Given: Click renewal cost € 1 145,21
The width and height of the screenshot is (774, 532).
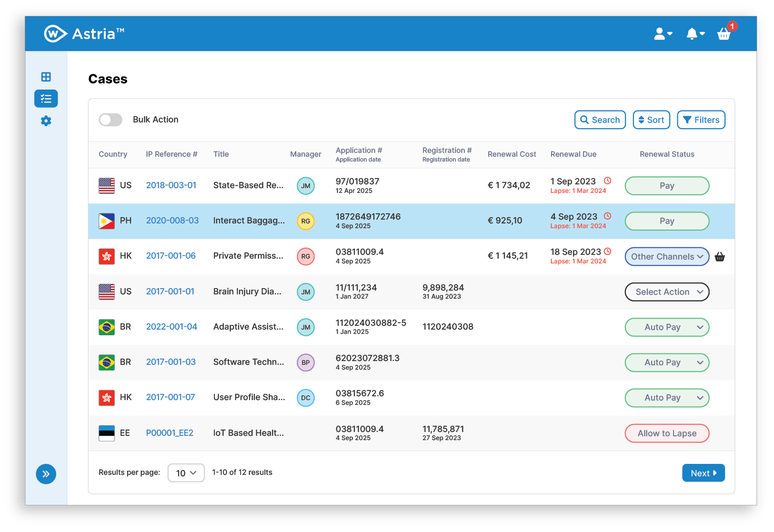Looking at the screenshot, I should 508,256.
